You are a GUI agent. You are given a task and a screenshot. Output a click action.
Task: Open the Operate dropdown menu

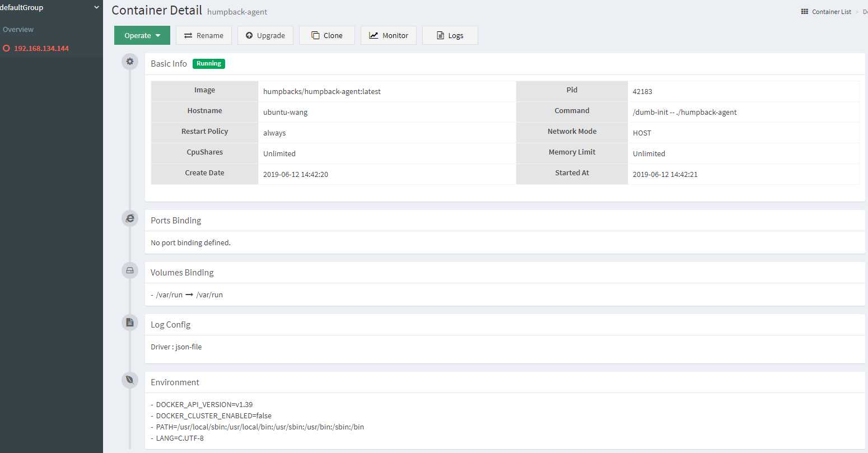[142, 35]
